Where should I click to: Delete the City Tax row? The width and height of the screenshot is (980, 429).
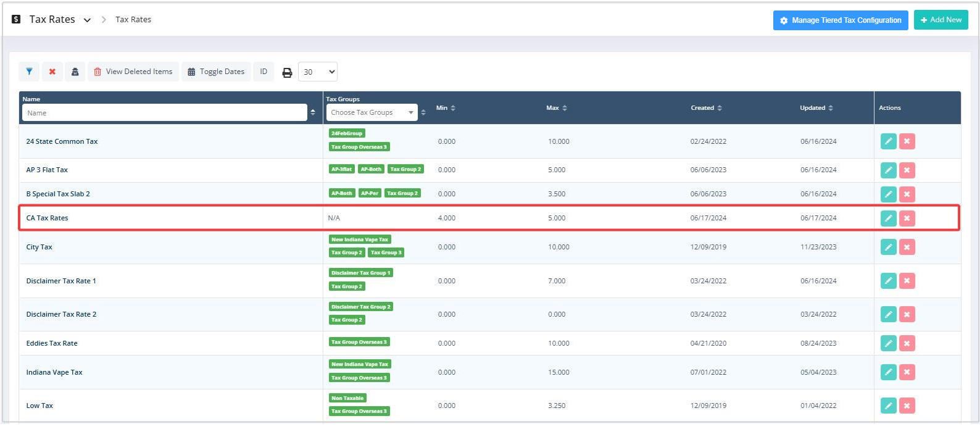(907, 247)
